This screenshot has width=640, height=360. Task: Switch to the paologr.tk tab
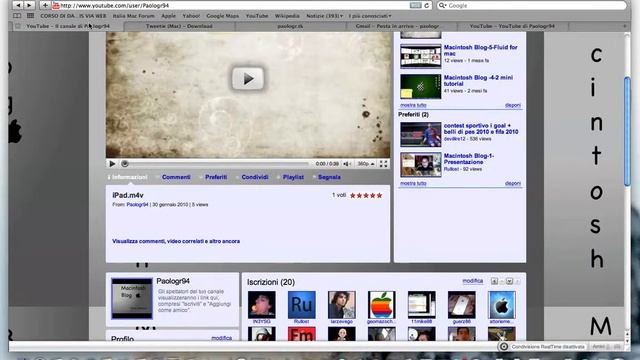click(x=290, y=26)
